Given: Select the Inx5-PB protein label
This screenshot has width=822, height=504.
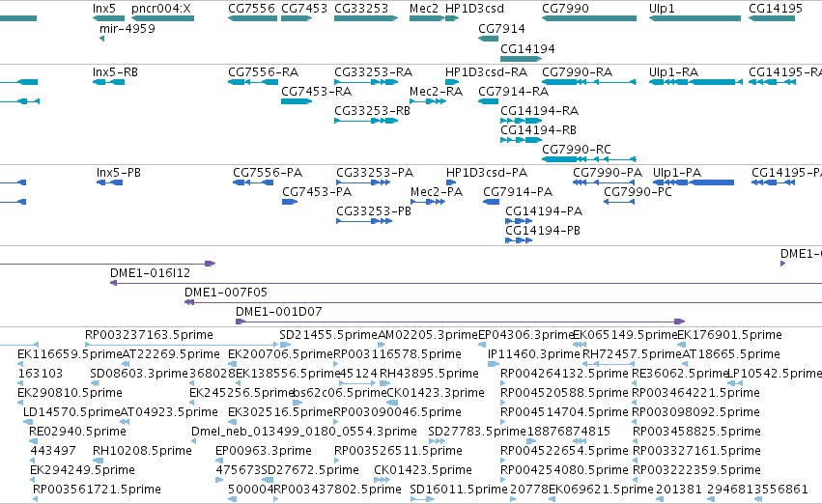Looking at the screenshot, I should [119, 173].
